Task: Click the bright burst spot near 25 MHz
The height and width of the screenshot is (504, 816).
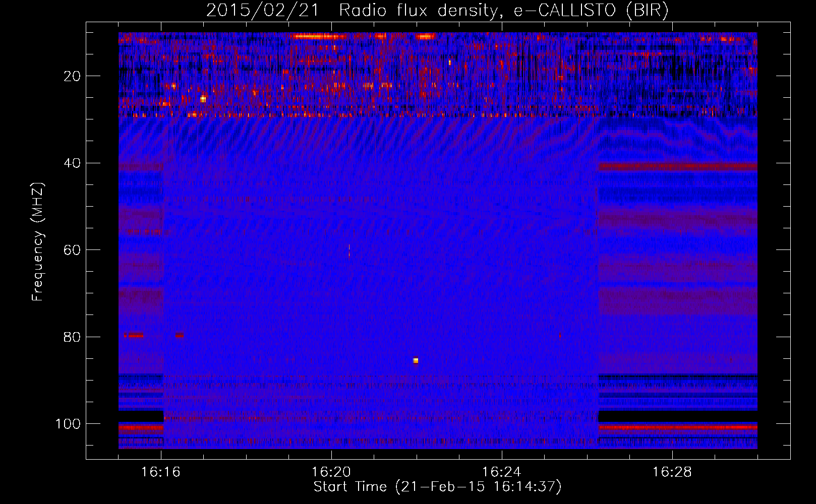Action: click(x=203, y=99)
